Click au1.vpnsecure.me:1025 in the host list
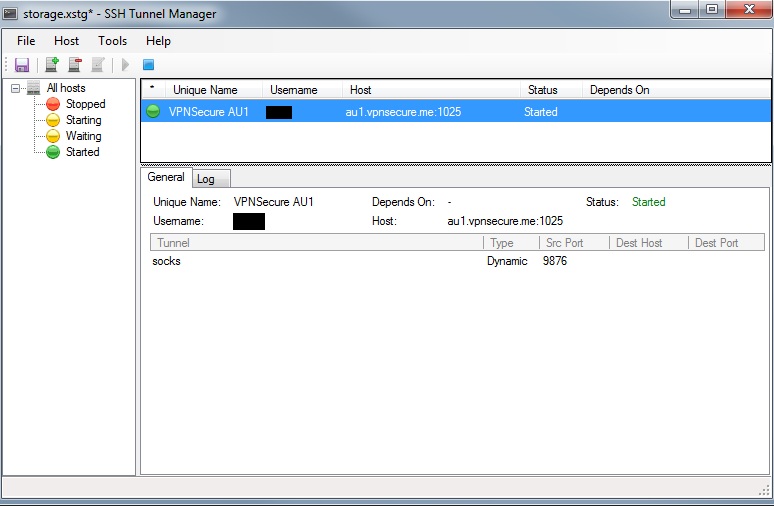The height and width of the screenshot is (506, 774). tap(403, 112)
